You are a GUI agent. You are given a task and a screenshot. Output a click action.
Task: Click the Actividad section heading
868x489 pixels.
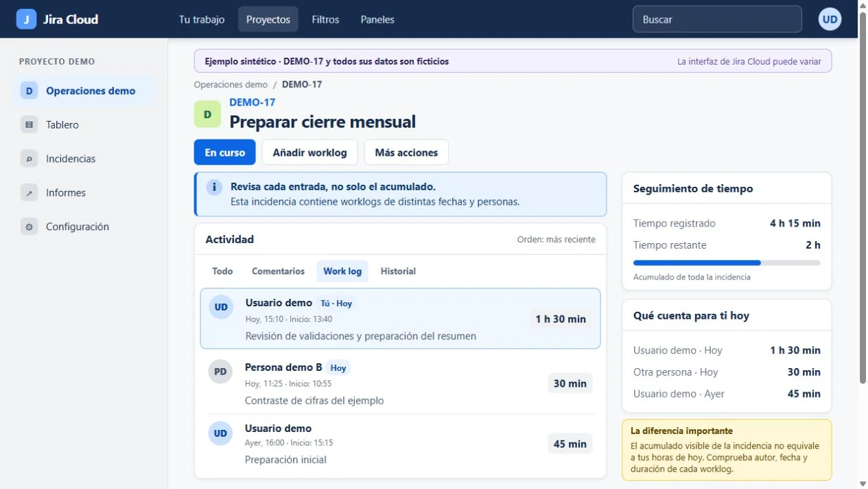tap(230, 240)
